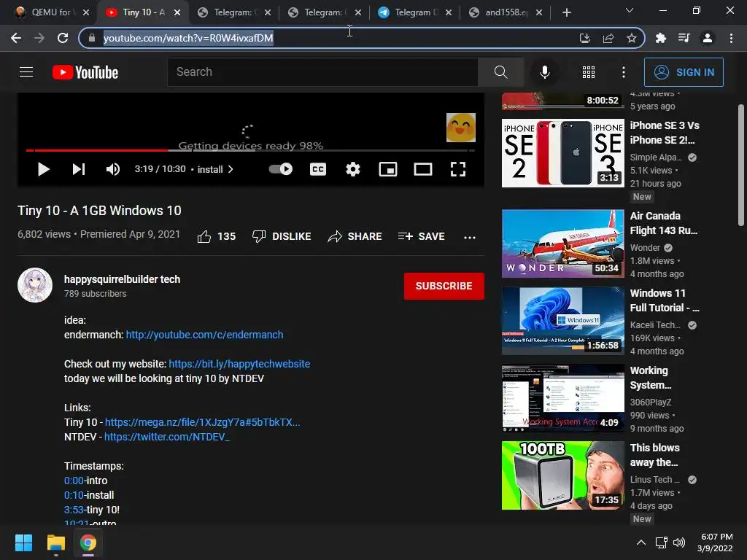Share this page icon in address bar
Screen dimensions: 747x560
click(x=608, y=38)
